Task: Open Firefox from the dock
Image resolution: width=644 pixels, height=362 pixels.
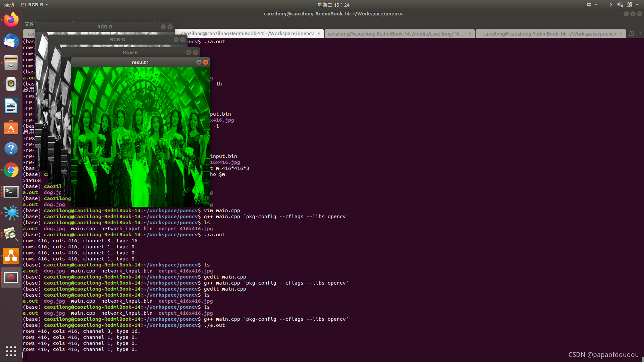Action: tap(11, 20)
